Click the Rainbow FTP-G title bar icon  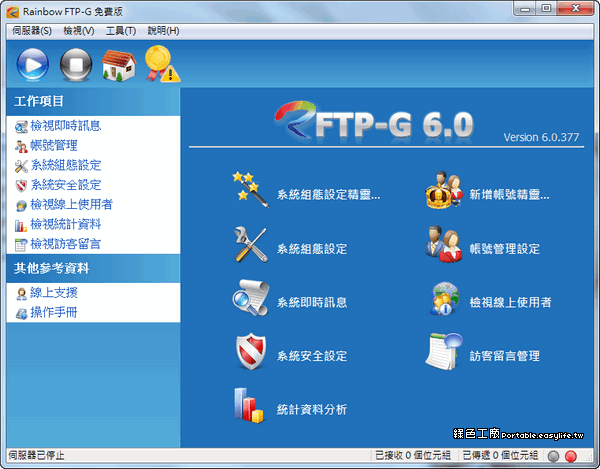pyautogui.click(x=13, y=12)
